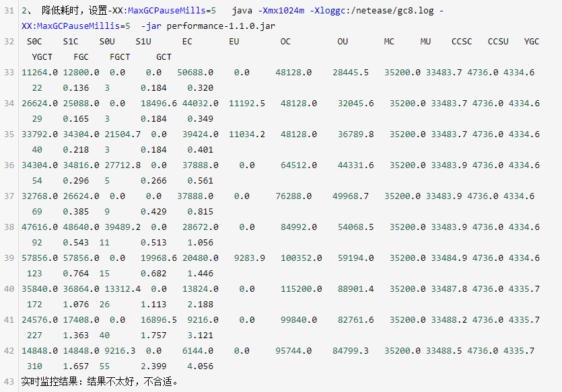The image size is (562, 392).
Task: Select the value '50688.0'
Action: click(195, 73)
